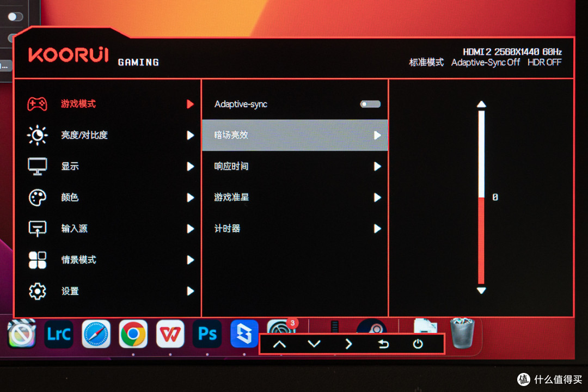Expand the 响应时间 arrow
Image resolution: width=588 pixels, height=392 pixels.
click(377, 166)
